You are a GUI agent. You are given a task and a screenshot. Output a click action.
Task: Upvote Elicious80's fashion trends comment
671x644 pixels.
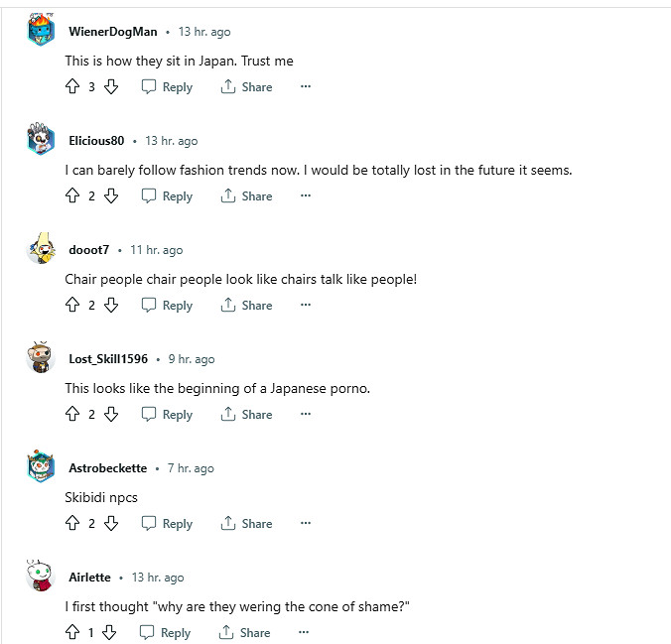pyautogui.click(x=71, y=196)
